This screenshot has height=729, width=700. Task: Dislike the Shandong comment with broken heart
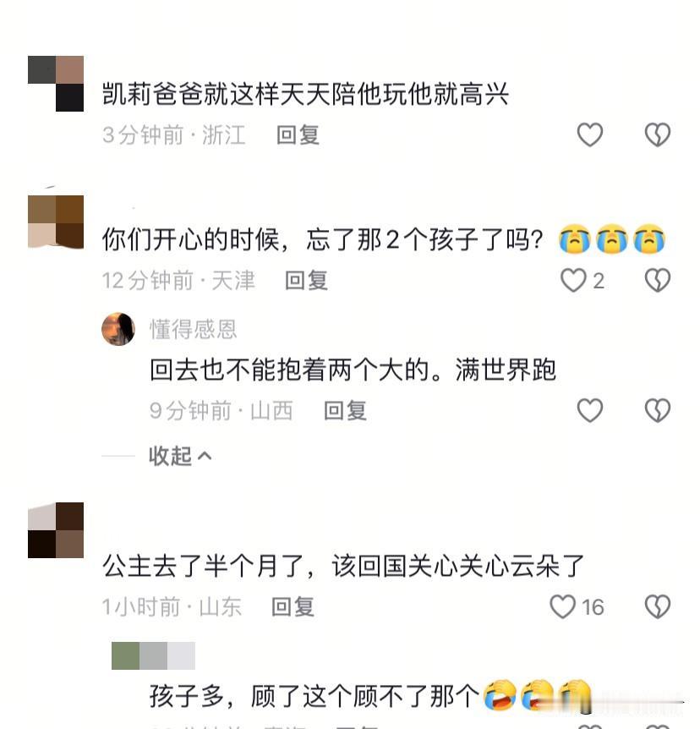point(658,606)
